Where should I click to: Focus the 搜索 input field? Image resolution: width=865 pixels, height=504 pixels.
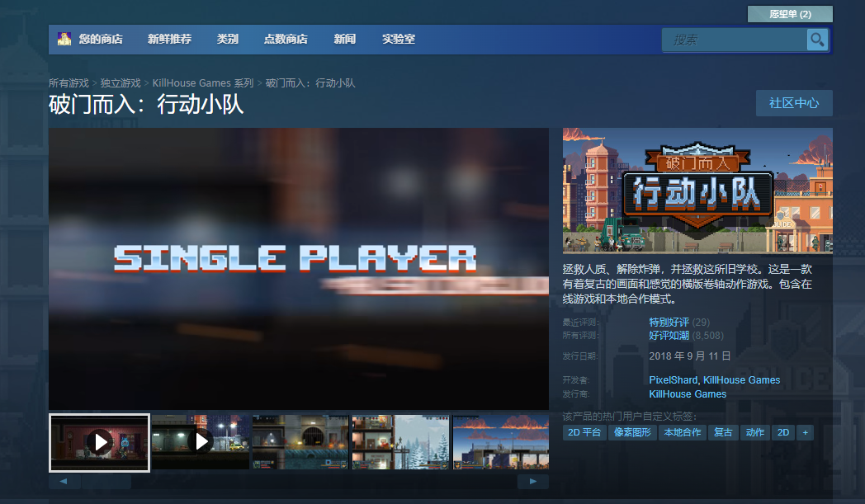point(735,40)
